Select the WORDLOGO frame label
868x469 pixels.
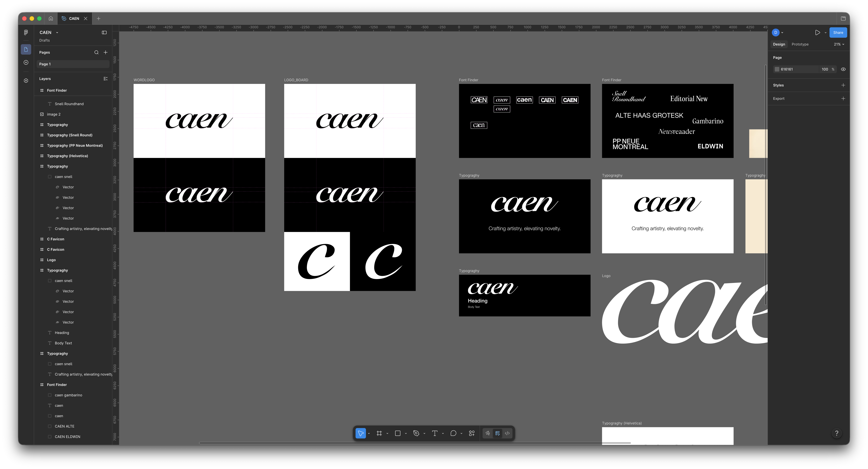pyautogui.click(x=144, y=80)
